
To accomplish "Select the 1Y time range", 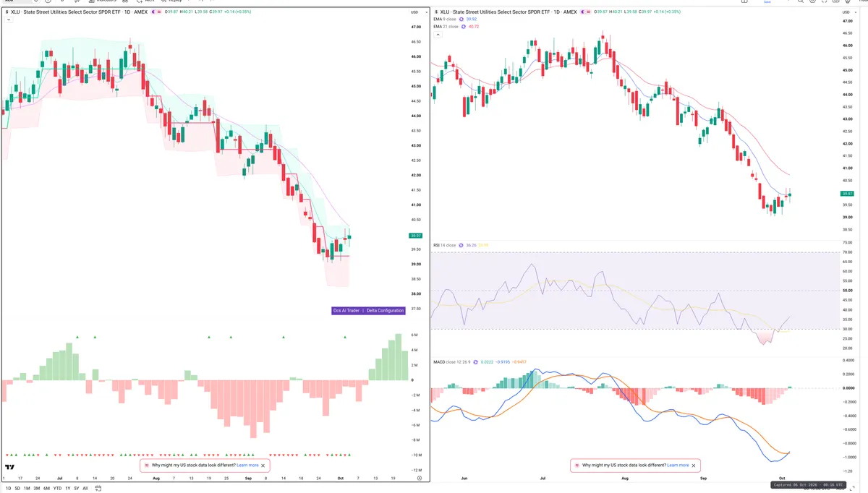I will [x=68, y=489].
